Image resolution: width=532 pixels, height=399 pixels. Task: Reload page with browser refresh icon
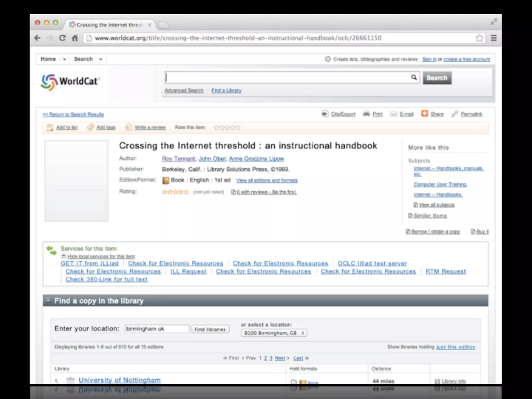click(x=62, y=38)
